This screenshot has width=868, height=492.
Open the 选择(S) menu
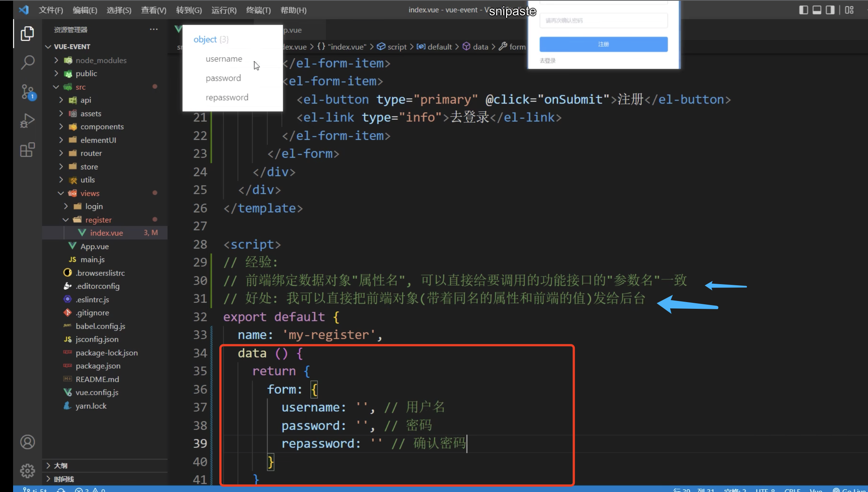(x=119, y=10)
